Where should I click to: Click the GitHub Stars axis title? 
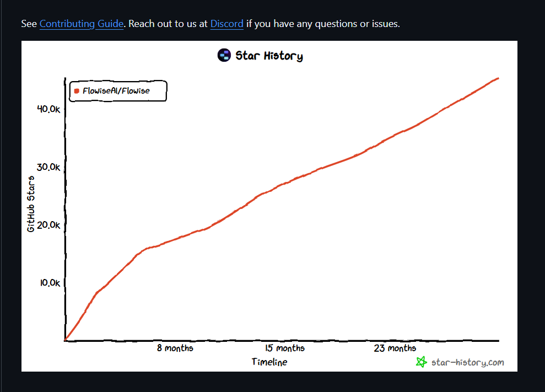coord(31,204)
